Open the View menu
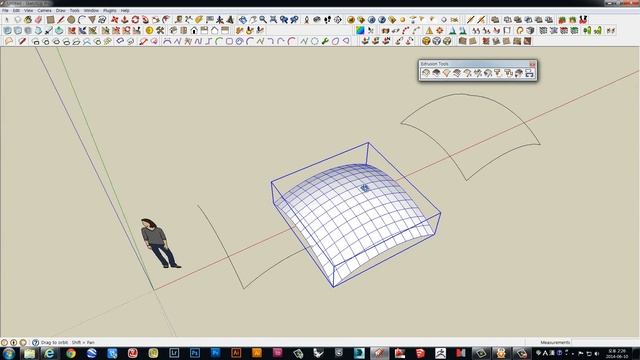 tap(29, 11)
